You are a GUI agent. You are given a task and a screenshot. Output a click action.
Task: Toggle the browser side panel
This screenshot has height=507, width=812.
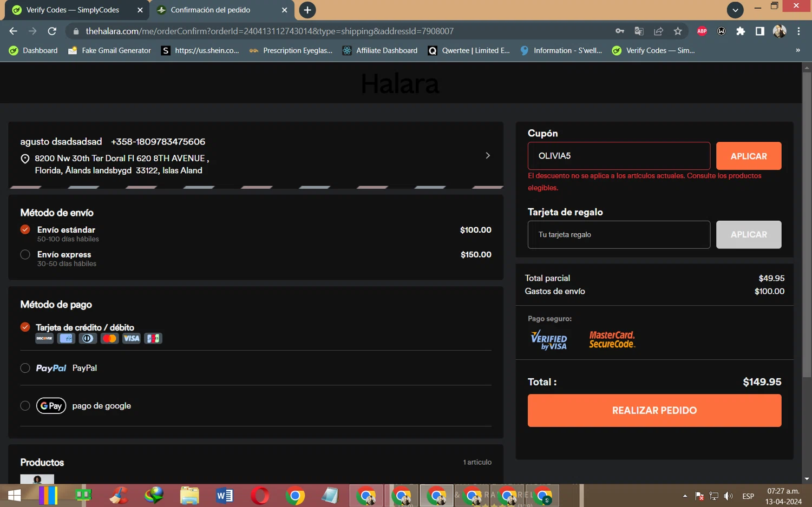(760, 31)
